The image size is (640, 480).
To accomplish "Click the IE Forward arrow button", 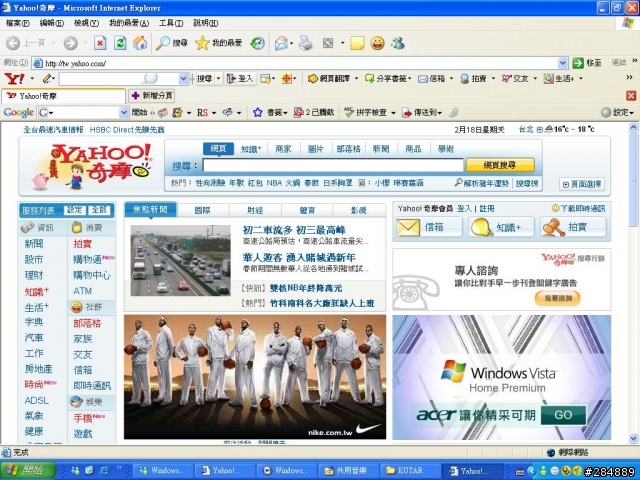I will pos(71,43).
